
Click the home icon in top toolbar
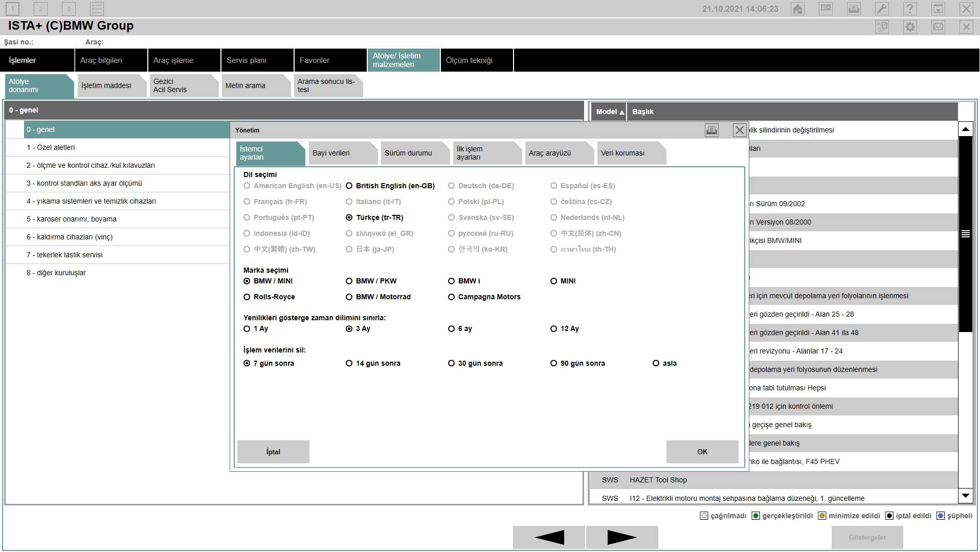tap(797, 9)
